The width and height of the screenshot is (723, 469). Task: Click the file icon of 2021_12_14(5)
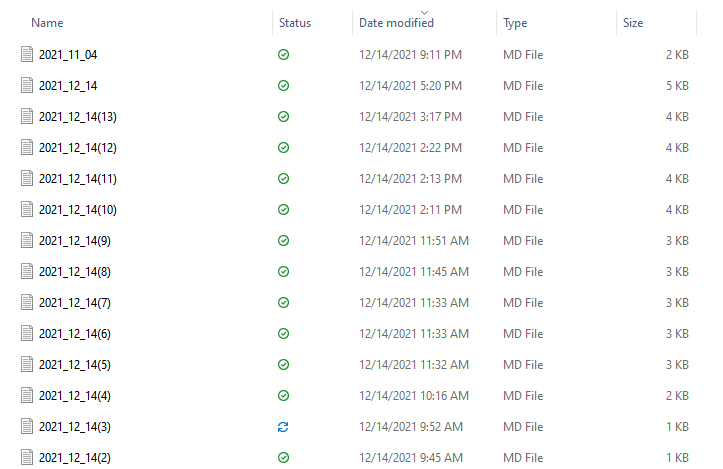click(27, 365)
